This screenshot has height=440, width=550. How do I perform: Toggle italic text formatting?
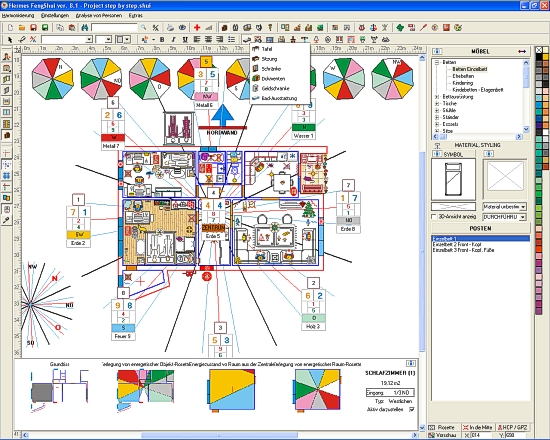coord(173,39)
